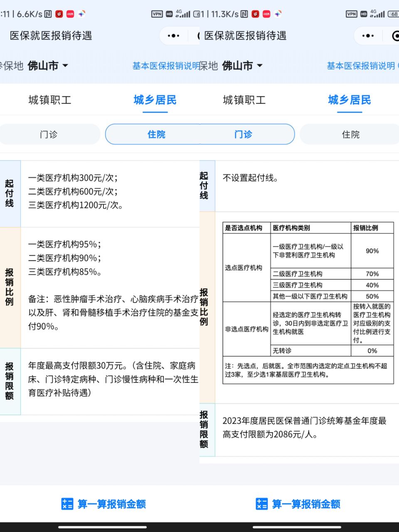Expand 佛山市 city dropdown on right screen
399x532 pixels.
pos(242,66)
